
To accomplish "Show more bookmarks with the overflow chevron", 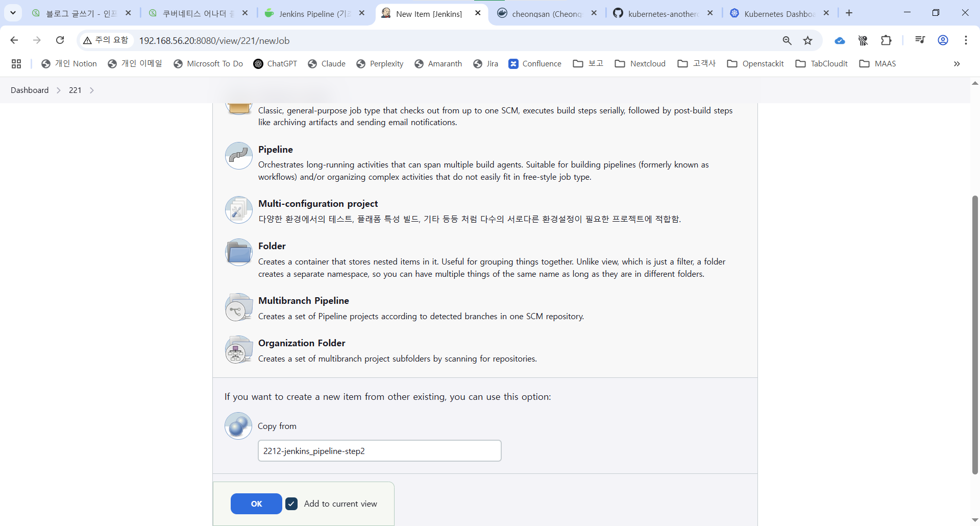I will tap(957, 64).
